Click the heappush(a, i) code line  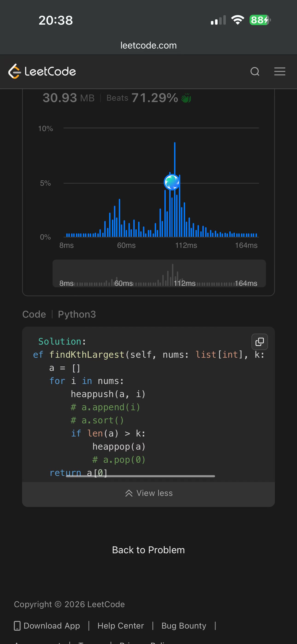pyautogui.click(x=108, y=394)
